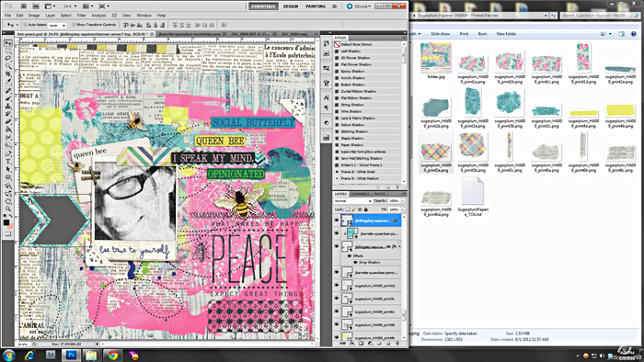Viewport: 644px width, 362px height.
Task: Toggle Show Transform Controls checkbox
Action: click(74, 25)
